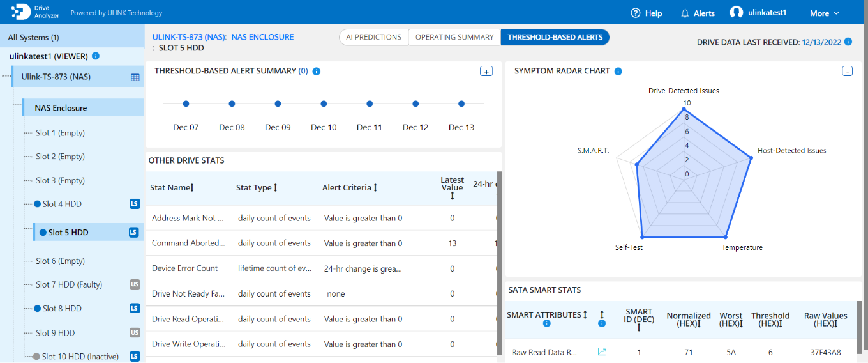Click info icon next to Symptom Radar Chart
The height and width of the screenshot is (363, 868).
tap(618, 71)
